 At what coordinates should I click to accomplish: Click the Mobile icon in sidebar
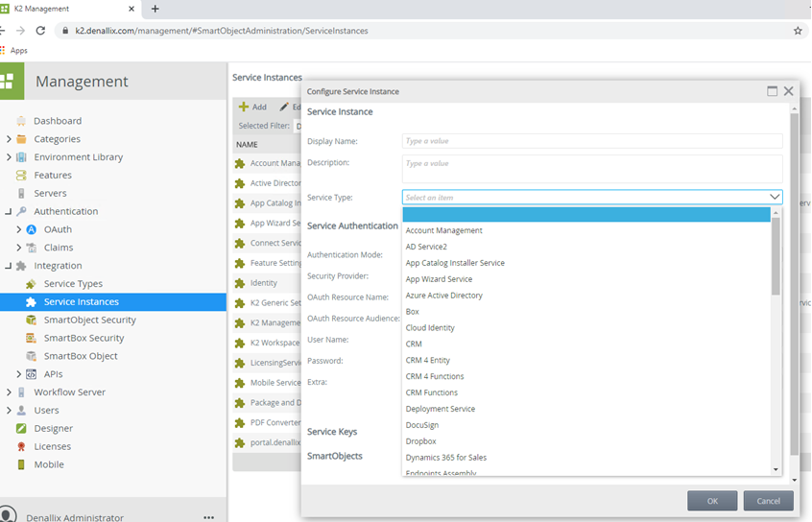tap(21, 464)
